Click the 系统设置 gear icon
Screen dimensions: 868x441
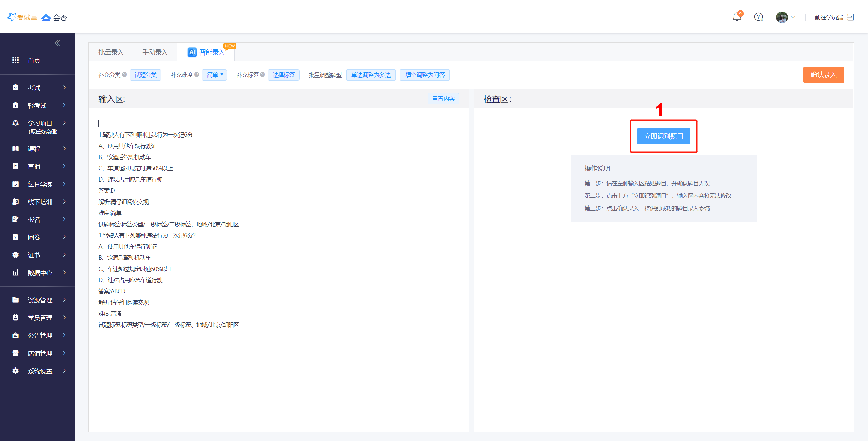pos(15,371)
